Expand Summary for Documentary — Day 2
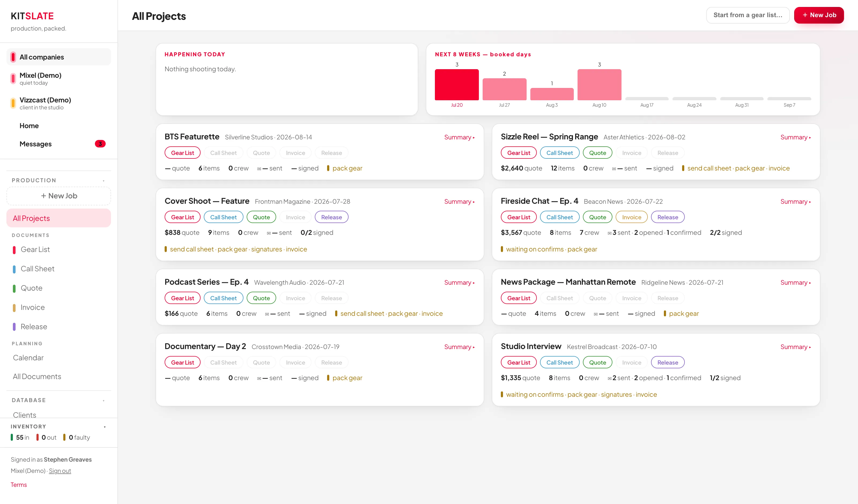The width and height of the screenshot is (858, 504). pos(459,347)
